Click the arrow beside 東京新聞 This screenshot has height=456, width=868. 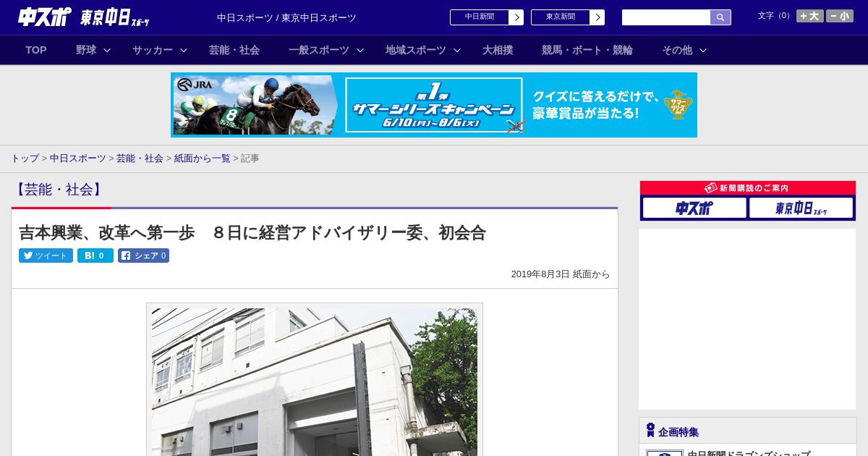coord(597,17)
